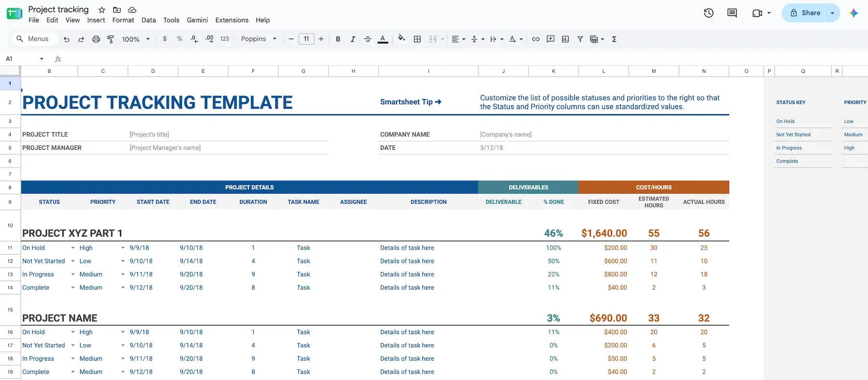Viewport: 868px width, 380px height.
Task: Open the 123 number format menu
Action: tap(224, 39)
